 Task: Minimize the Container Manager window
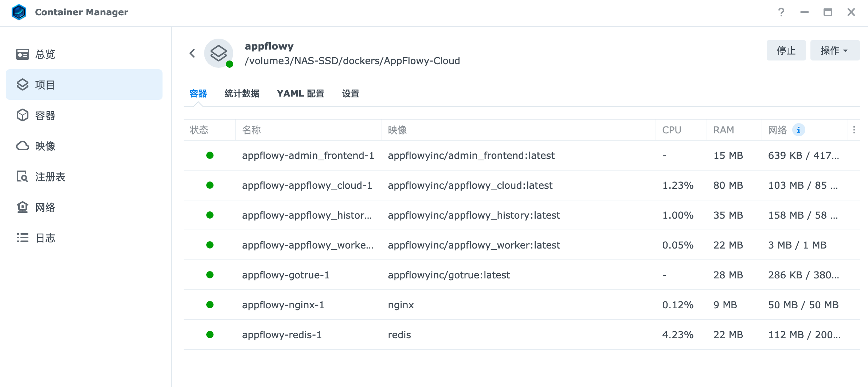[x=805, y=12]
